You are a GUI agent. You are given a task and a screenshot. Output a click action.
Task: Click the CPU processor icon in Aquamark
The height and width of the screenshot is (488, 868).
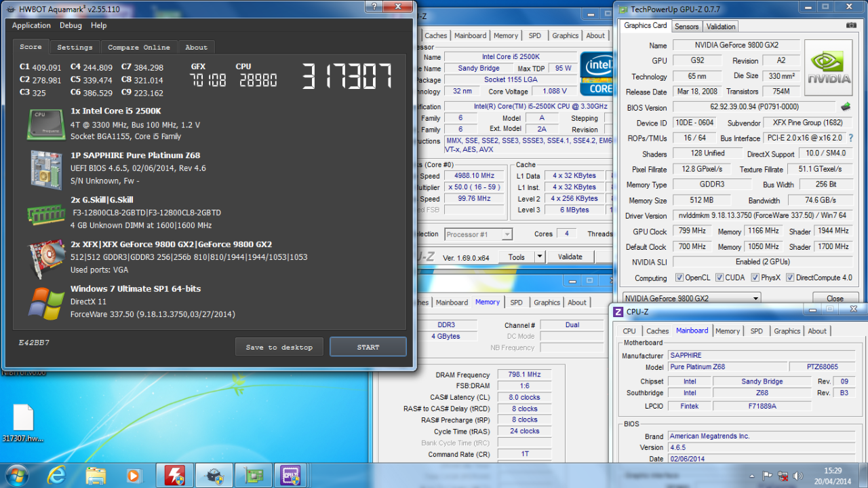(x=46, y=124)
